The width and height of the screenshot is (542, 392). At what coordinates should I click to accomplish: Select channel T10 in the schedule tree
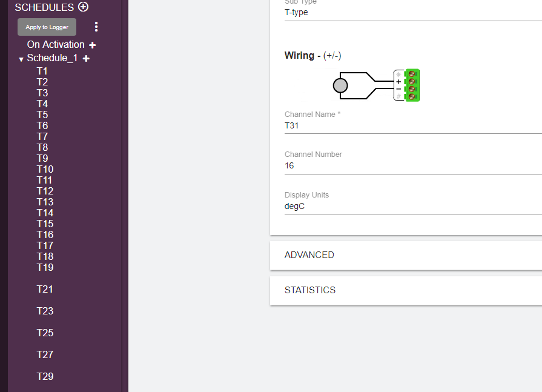coord(45,169)
